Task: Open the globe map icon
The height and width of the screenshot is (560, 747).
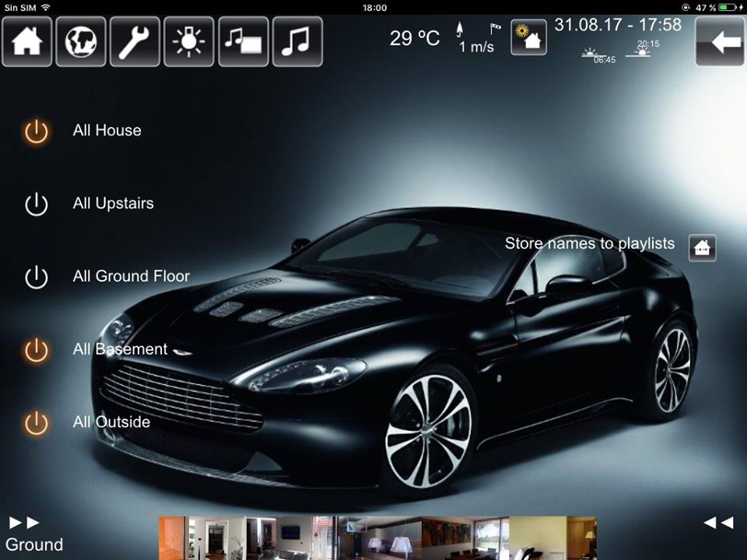Action: (81, 42)
